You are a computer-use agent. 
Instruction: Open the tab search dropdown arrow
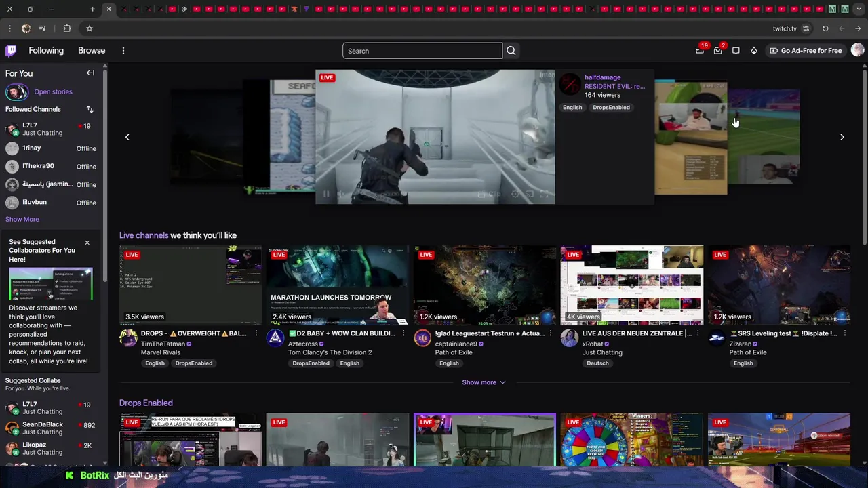coord(858,9)
